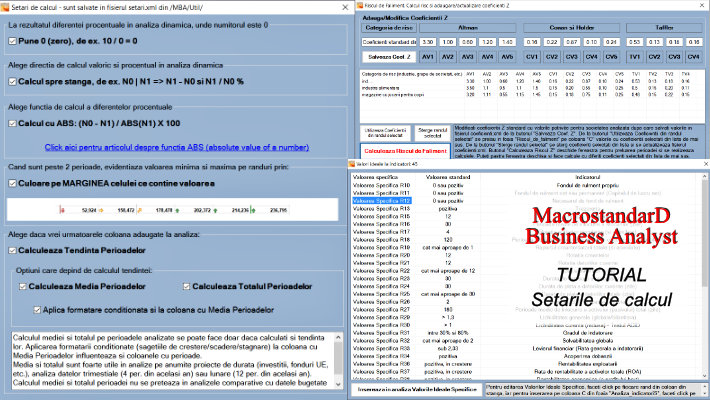Click Utilizeaza Coeficienti din randul selectat
Image resolution: width=710 pixels, height=400 pixels.
385,133
